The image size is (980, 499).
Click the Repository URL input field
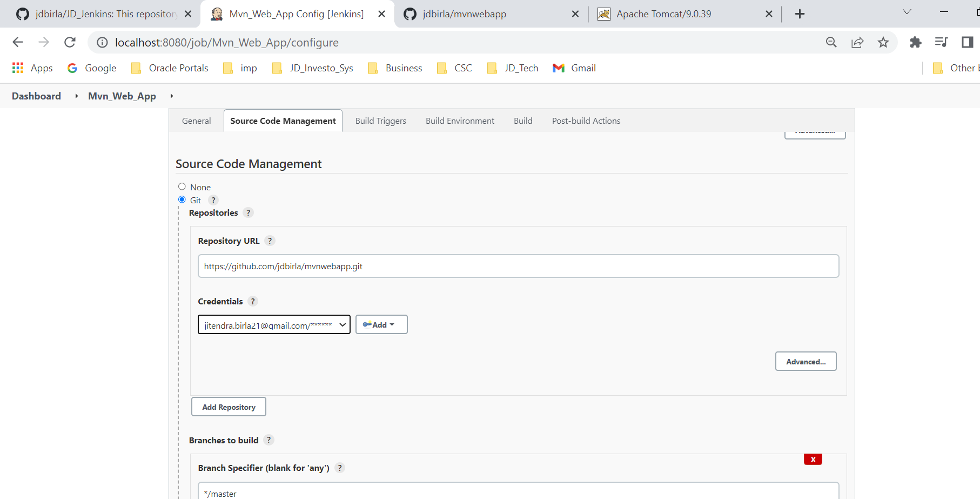coord(518,266)
